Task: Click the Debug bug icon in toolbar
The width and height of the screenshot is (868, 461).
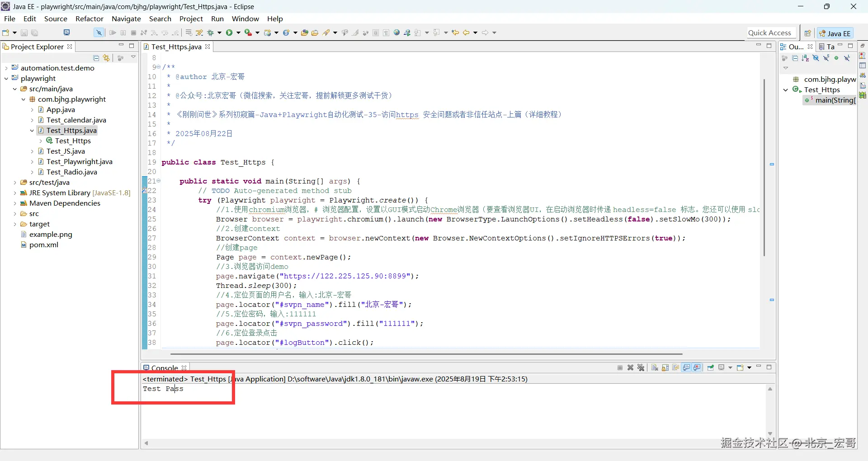Action: coord(210,33)
